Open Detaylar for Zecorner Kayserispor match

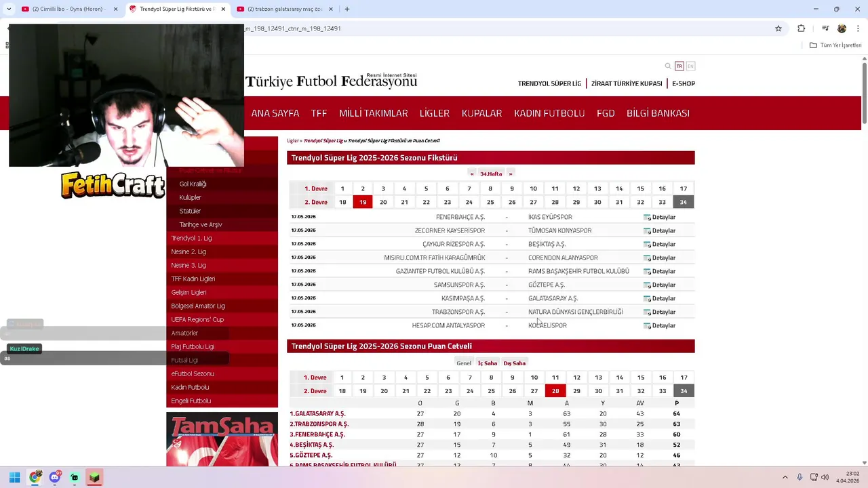click(659, 230)
